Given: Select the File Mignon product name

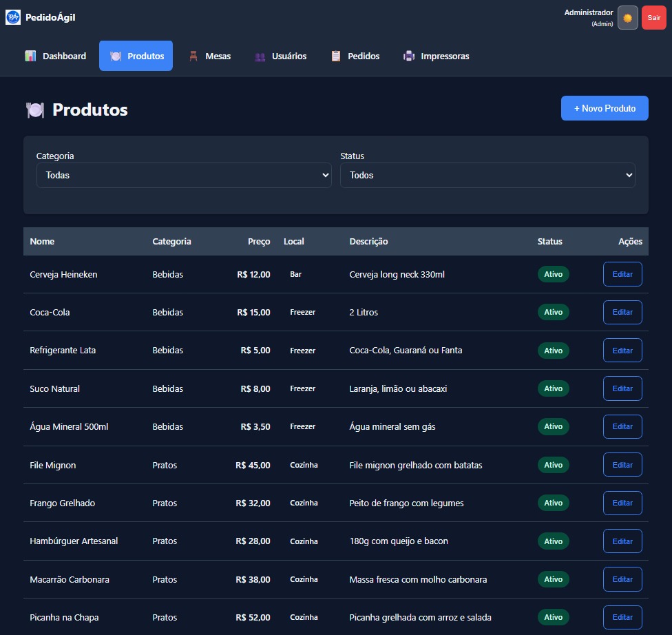Looking at the screenshot, I should pos(53,465).
